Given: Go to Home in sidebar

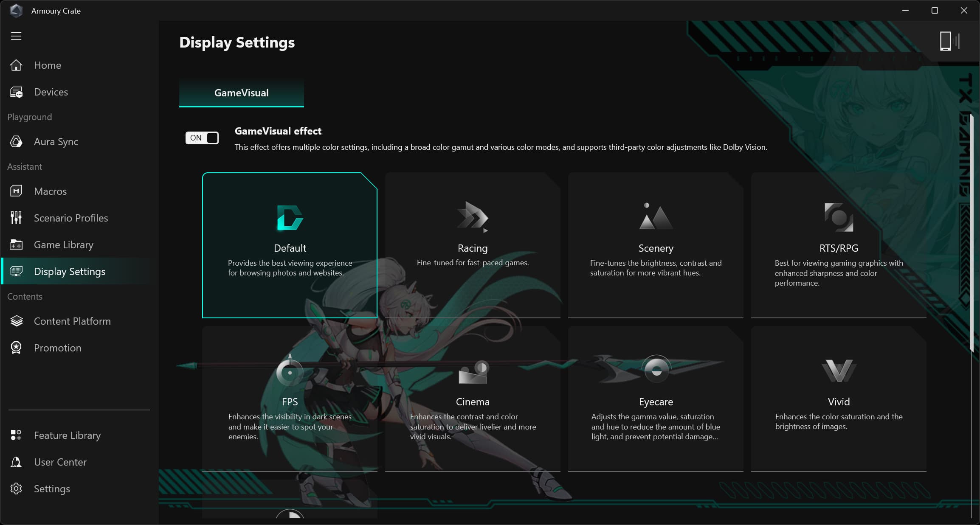Looking at the screenshot, I should click(x=47, y=65).
